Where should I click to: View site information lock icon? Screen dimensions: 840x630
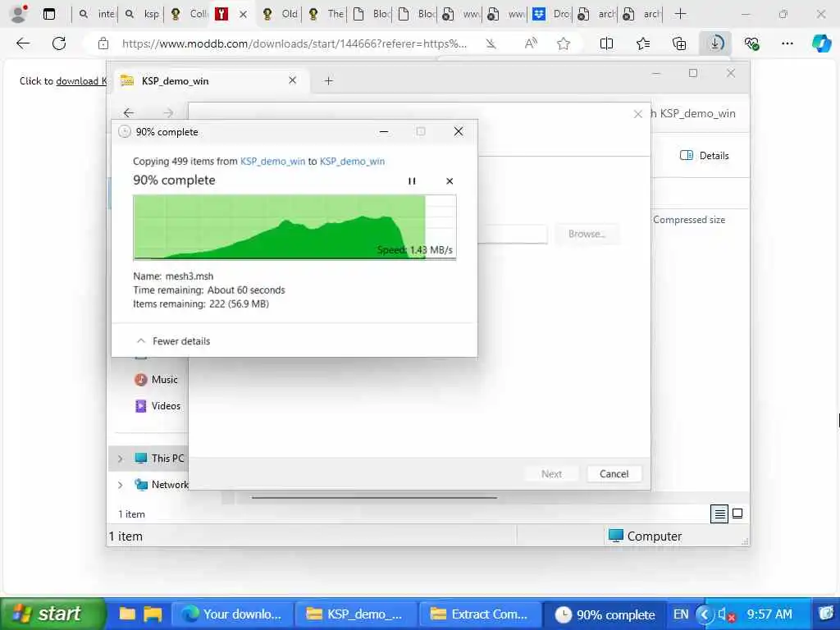click(x=103, y=43)
